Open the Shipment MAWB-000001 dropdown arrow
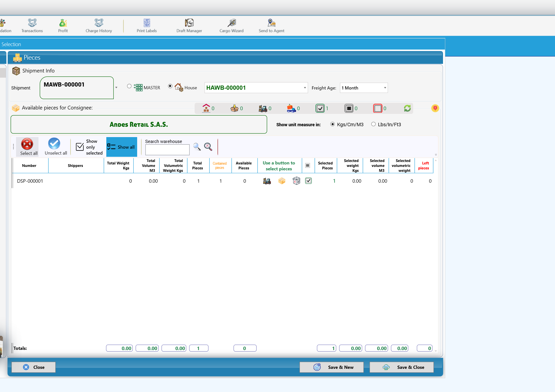This screenshot has width=555, height=392. pos(116,88)
